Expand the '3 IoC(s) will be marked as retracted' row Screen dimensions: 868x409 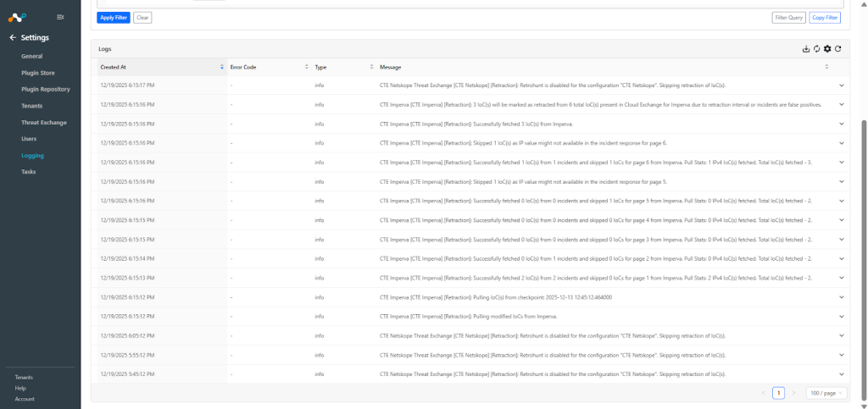tap(842, 104)
